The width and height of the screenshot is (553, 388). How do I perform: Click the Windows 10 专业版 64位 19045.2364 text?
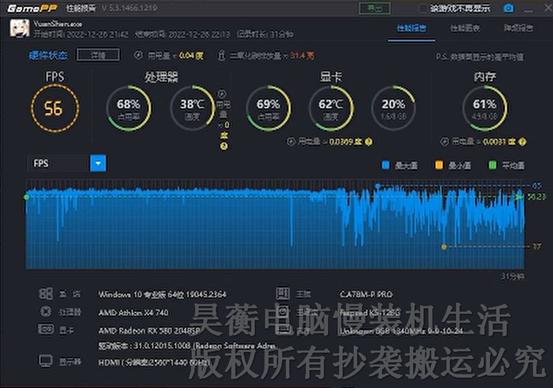(x=162, y=294)
